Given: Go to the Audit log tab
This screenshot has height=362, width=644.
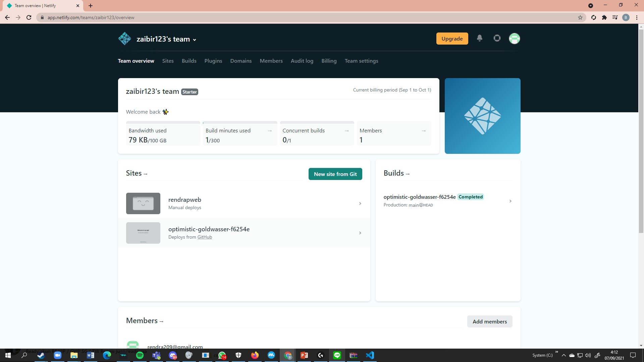Looking at the screenshot, I should point(302,61).
